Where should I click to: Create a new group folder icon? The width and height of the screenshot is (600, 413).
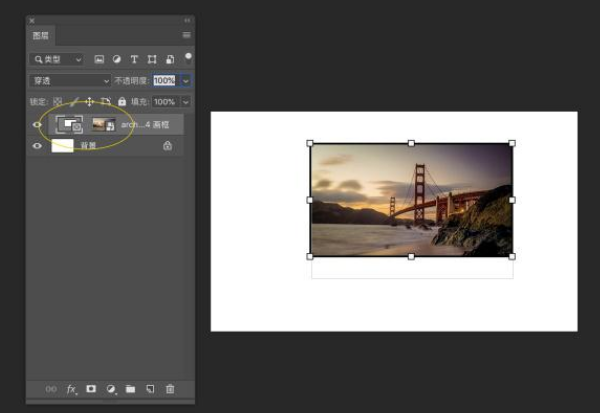click(130, 389)
